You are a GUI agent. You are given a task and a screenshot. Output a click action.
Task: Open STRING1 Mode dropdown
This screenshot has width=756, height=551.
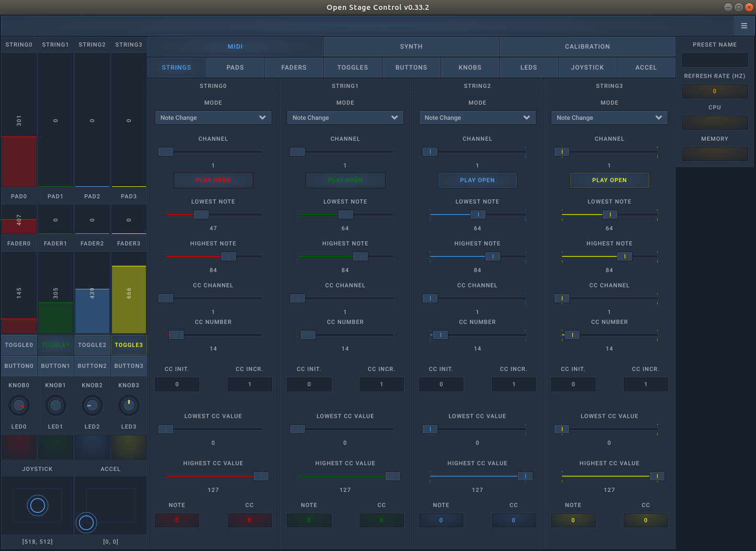(x=345, y=118)
